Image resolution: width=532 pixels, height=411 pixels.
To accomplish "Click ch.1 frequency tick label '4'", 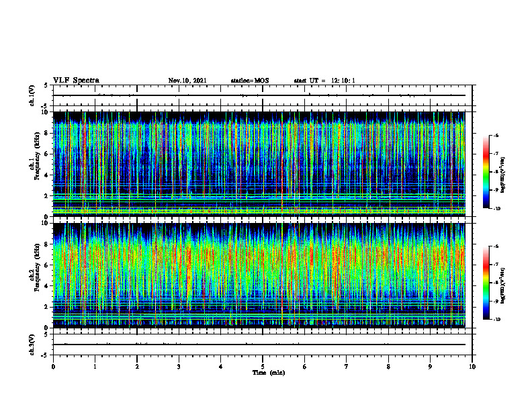I will pos(47,175).
